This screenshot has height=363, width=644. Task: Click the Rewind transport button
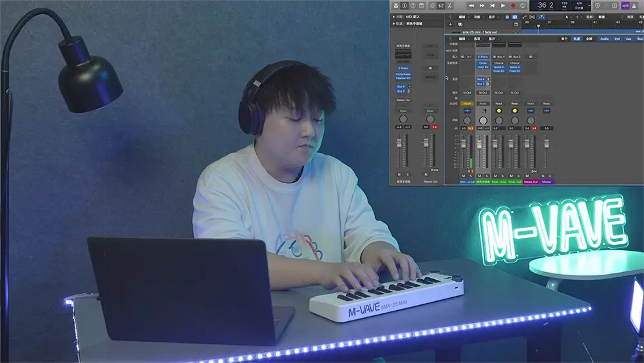point(471,6)
